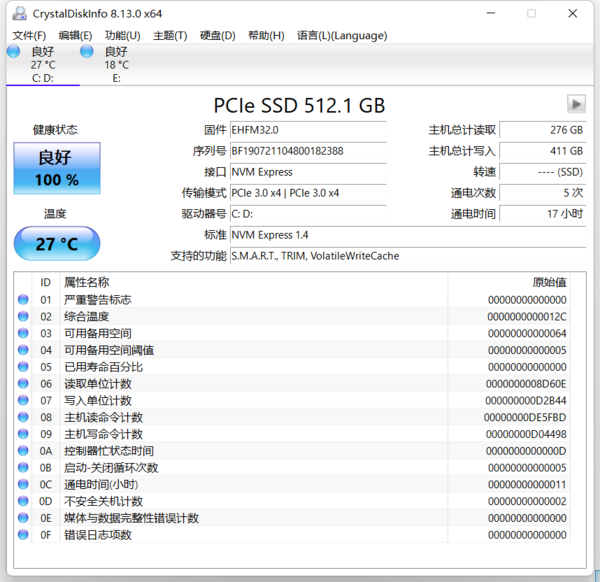Click status orb of attribute 02 综合温度
Image resolution: width=600 pixels, height=582 pixels.
click(x=23, y=316)
